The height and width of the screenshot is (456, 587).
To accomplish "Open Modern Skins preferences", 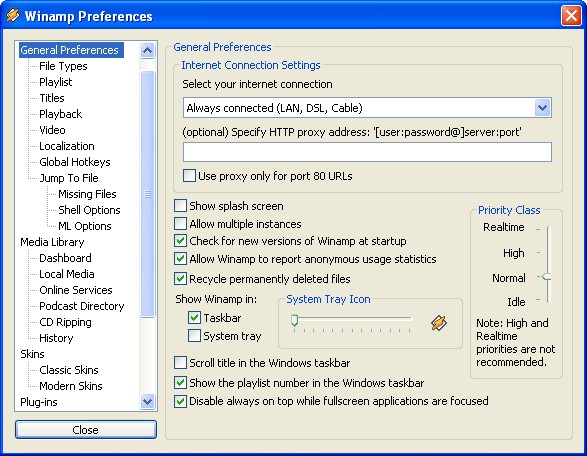I will [71, 386].
